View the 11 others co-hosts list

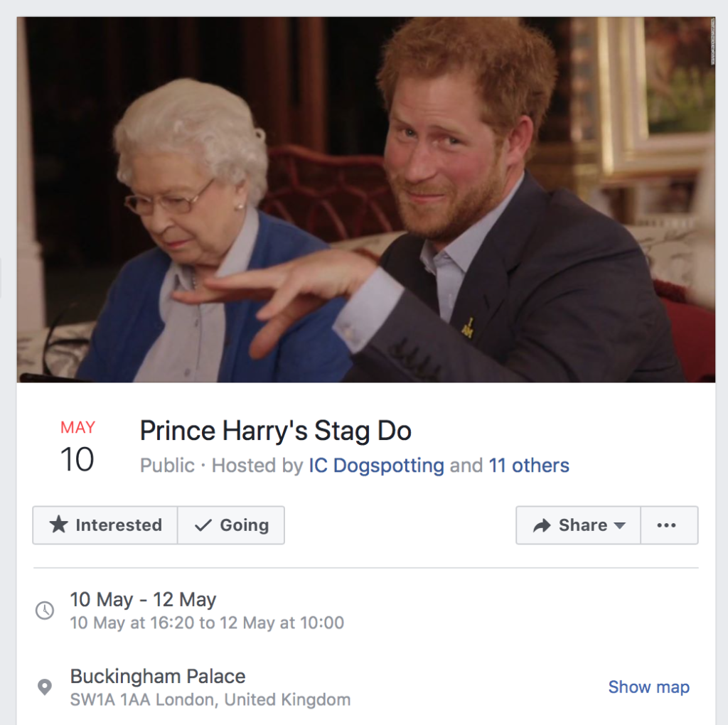(x=529, y=466)
